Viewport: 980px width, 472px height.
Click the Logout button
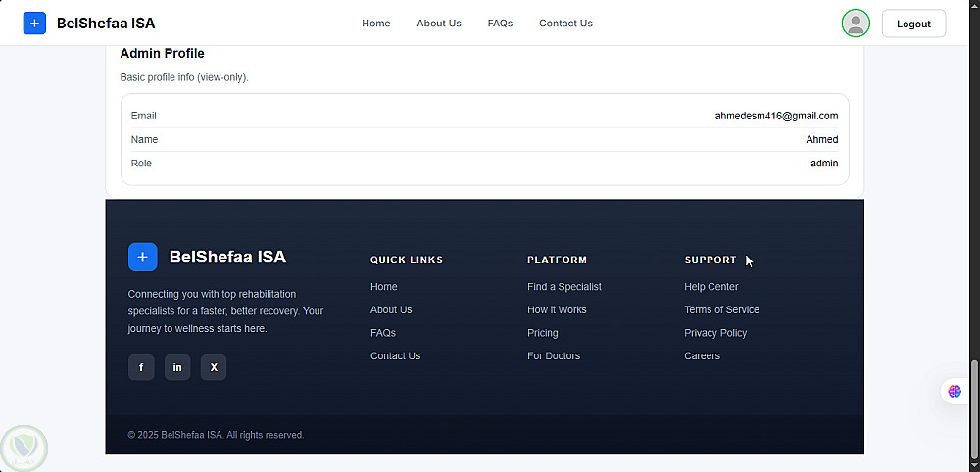tap(913, 24)
